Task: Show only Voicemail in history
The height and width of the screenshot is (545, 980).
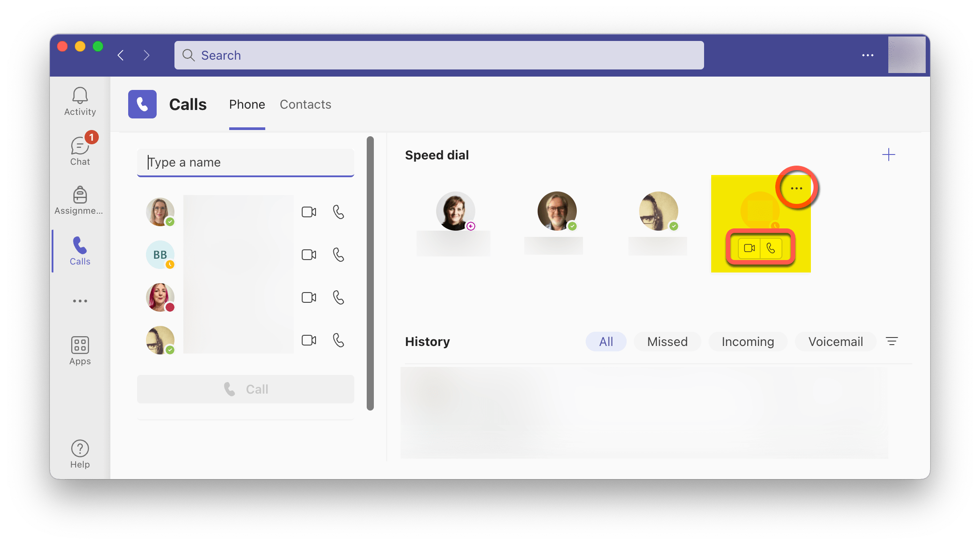Action: (x=835, y=342)
